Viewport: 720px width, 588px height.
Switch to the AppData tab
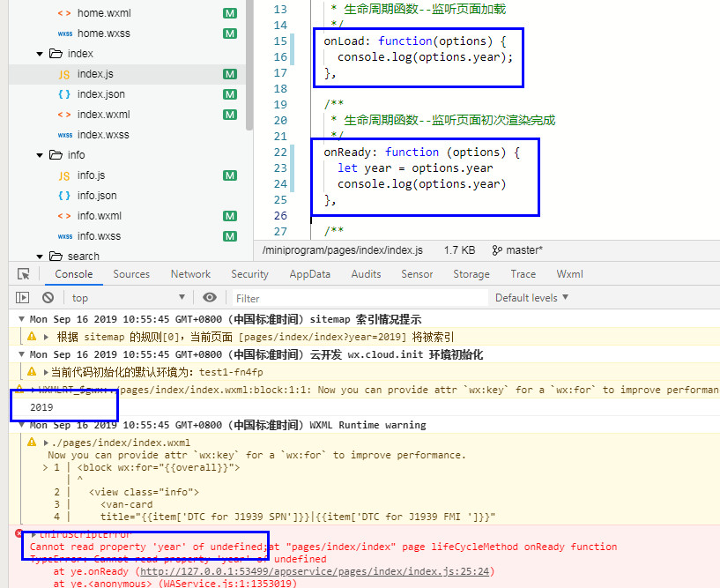310,274
